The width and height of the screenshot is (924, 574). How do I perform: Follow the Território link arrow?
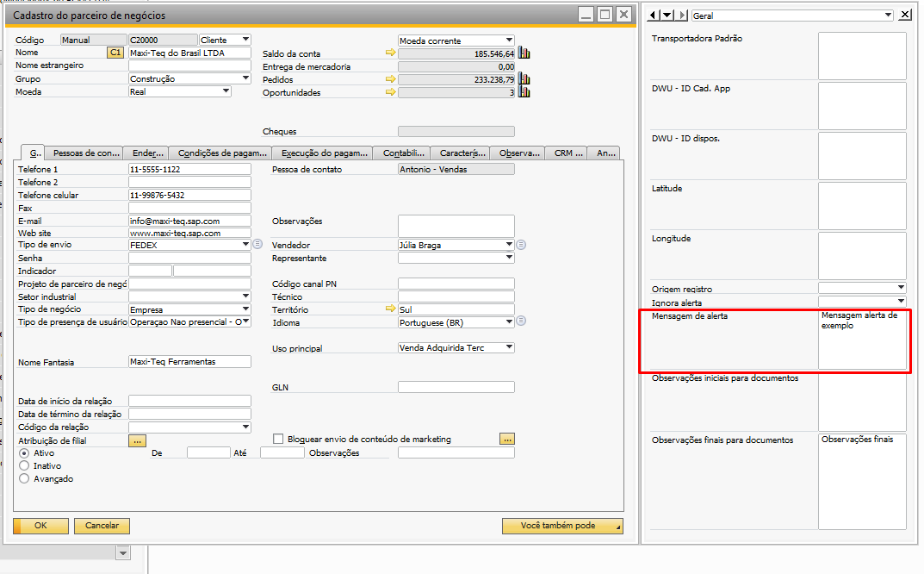[x=390, y=309]
